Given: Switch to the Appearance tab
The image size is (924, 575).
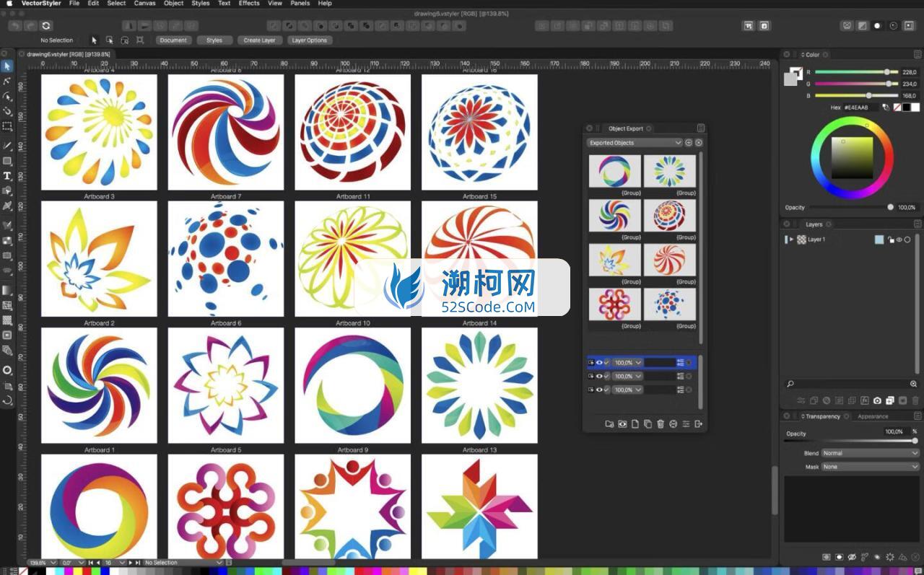Looking at the screenshot, I should tap(873, 416).
